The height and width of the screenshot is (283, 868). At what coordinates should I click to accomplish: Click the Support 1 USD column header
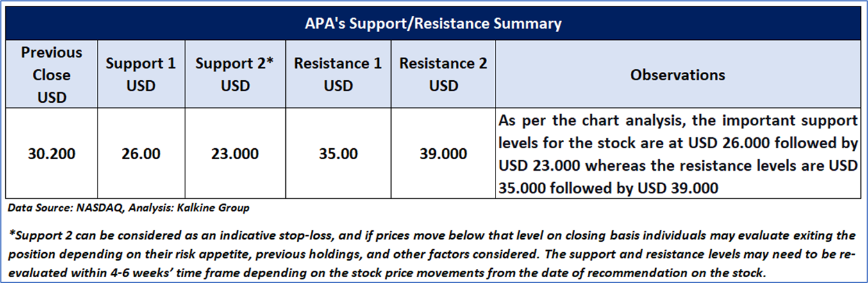point(140,74)
